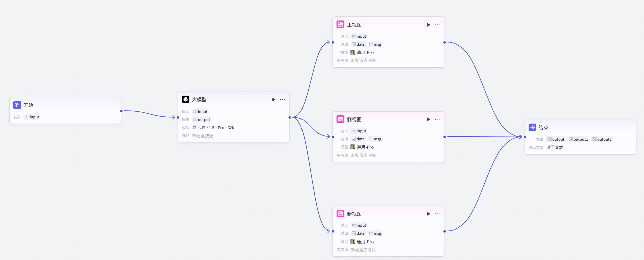Click the 结束 end node icon
644x260 pixels.
click(x=532, y=127)
